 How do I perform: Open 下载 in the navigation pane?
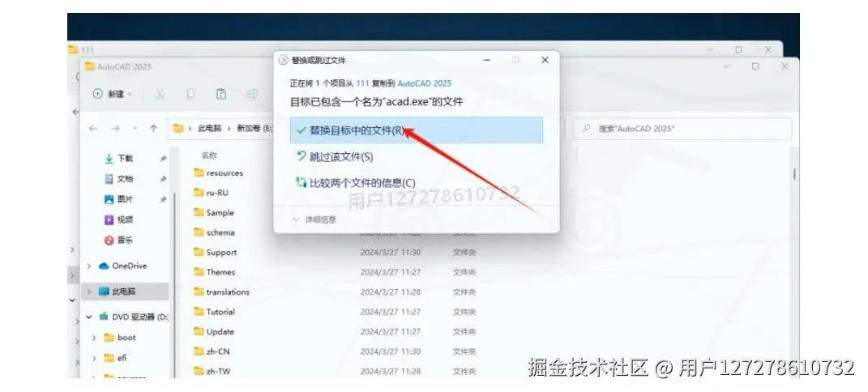point(125,158)
